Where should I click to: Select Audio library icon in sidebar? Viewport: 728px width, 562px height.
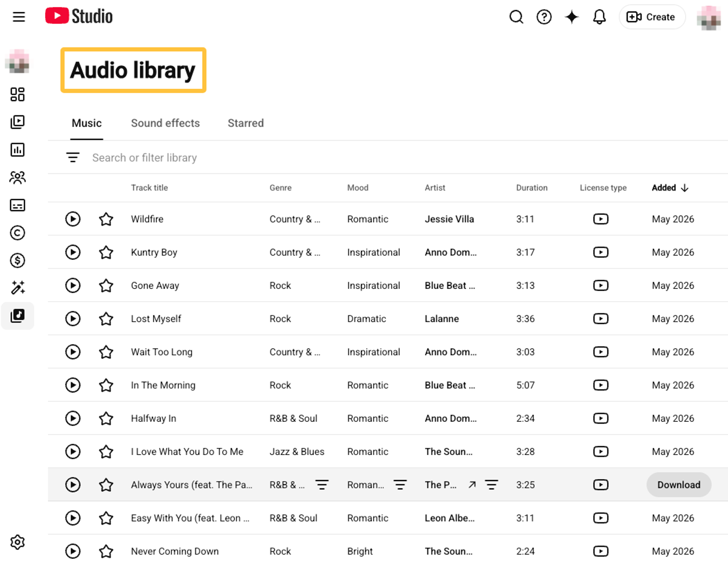tap(18, 315)
